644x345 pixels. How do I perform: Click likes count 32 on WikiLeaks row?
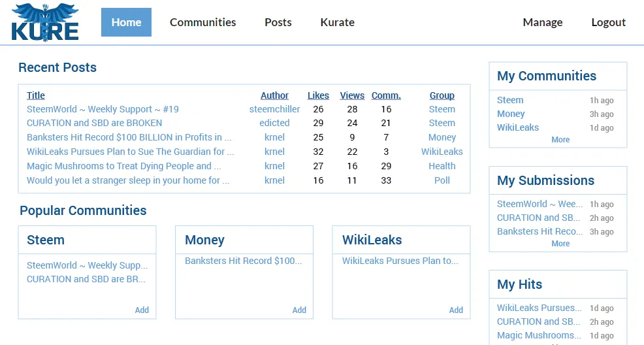click(x=318, y=152)
